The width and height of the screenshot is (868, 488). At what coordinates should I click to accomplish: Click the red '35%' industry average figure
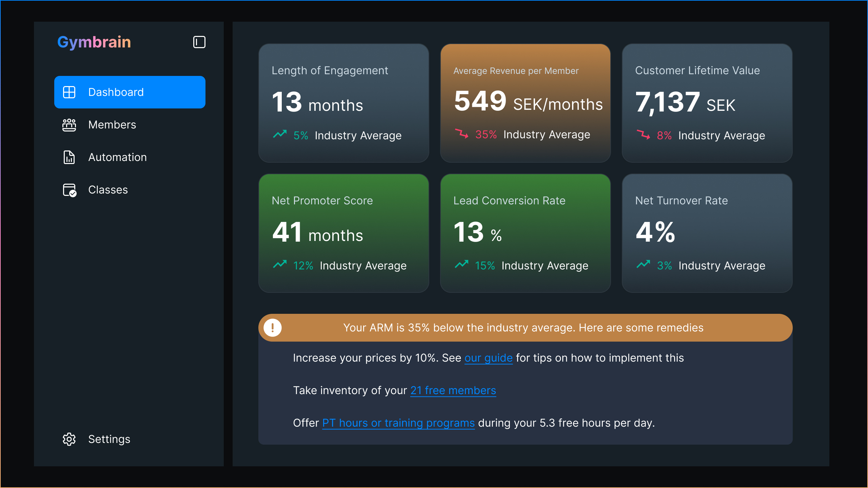(486, 135)
